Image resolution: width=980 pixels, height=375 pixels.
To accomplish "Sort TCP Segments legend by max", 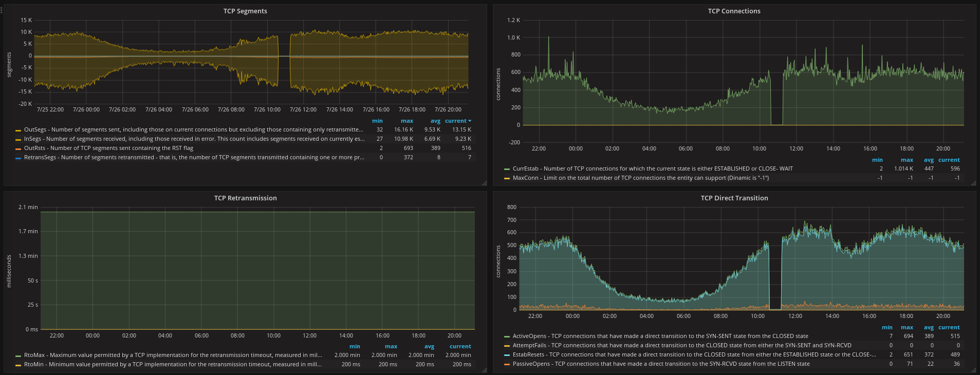I will tap(407, 121).
